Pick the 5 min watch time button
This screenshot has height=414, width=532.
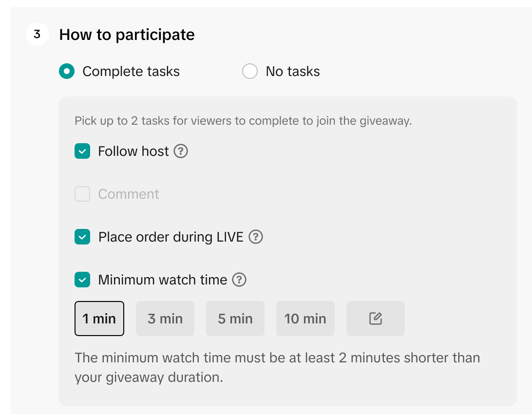click(235, 319)
